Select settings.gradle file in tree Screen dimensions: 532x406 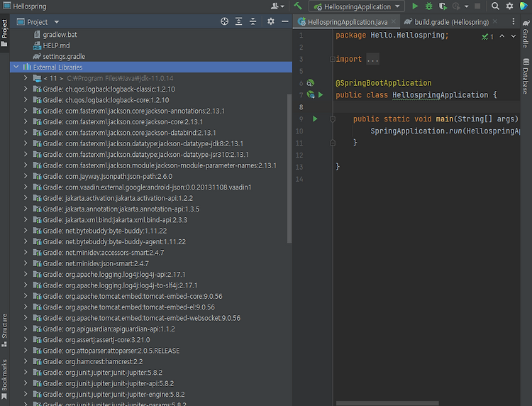click(x=64, y=56)
